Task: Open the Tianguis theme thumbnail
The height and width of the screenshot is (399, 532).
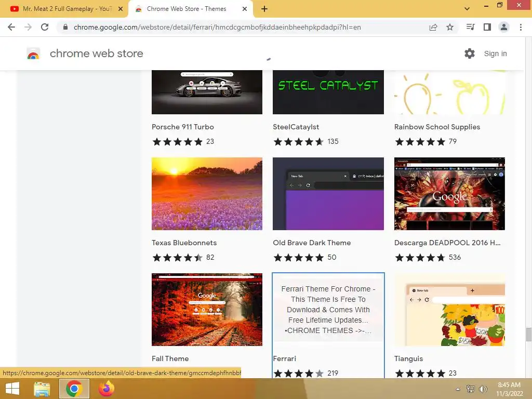Action: click(449, 310)
